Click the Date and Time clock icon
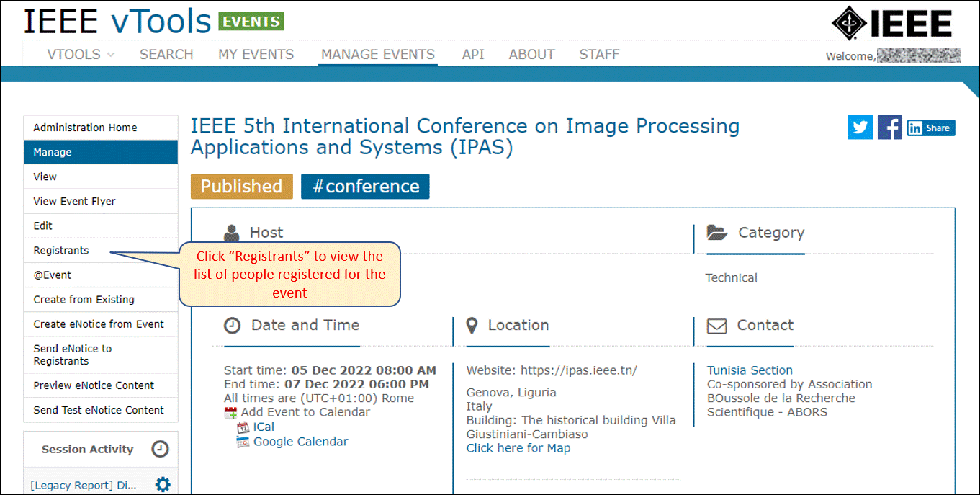This screenshot has height=495, width=980. pyautogui.click(x=232, y=326)
